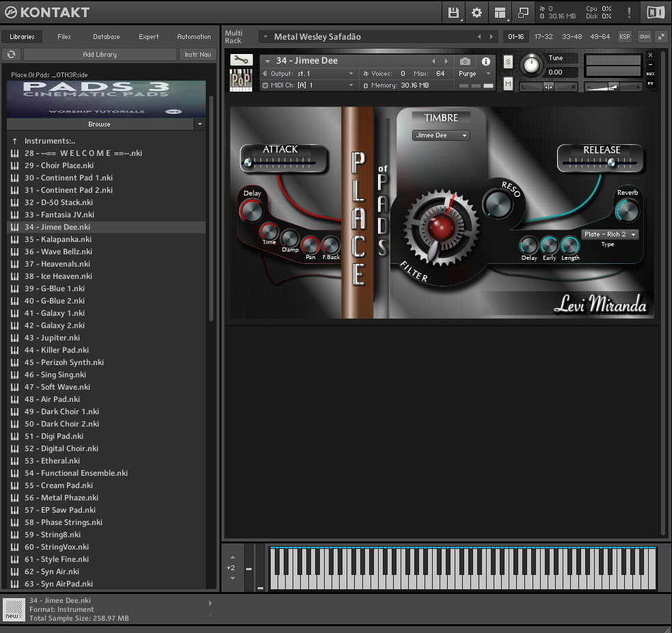Load 35 - Kalapanka.nki from list
This screenshot has height=633, width=672.
(106, 239)
